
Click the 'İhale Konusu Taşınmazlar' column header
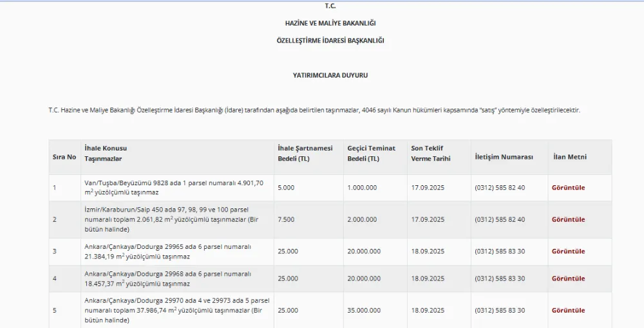pyautogui.click(x=106, y=153)
